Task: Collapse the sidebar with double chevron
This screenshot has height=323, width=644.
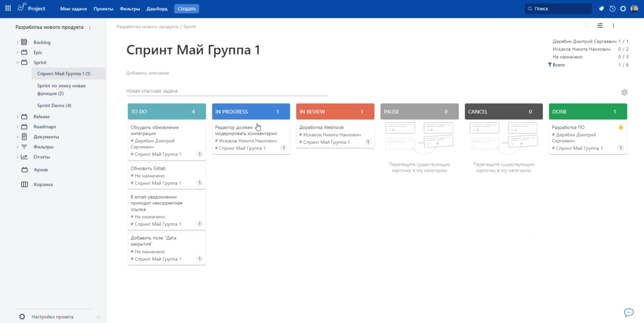Action: (x=98, y=317)
